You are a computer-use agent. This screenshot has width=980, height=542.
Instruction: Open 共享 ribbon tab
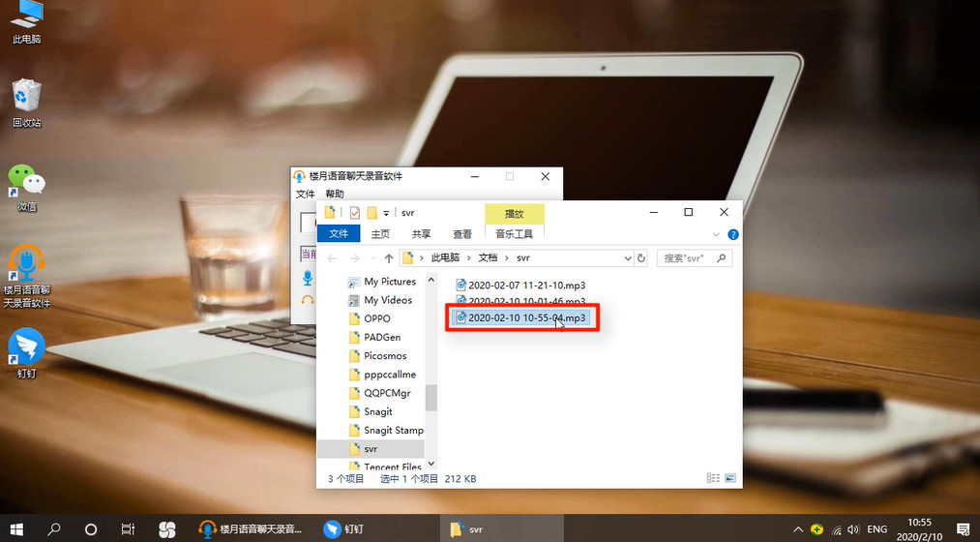[421, 234]
